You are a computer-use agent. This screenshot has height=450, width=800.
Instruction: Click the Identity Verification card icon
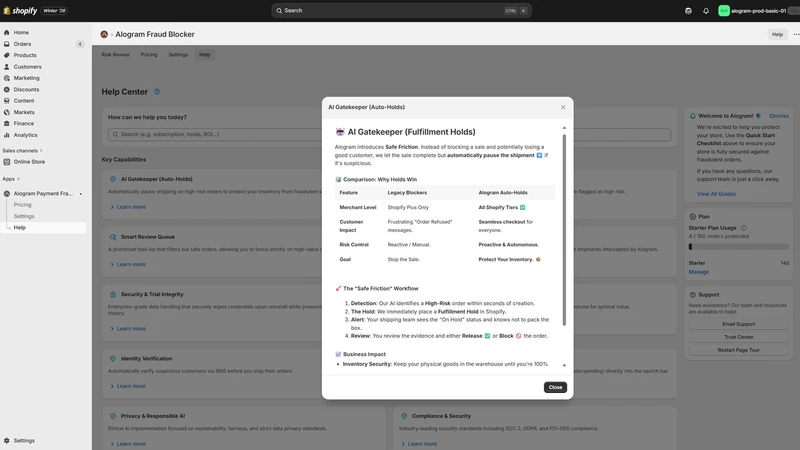113,359
